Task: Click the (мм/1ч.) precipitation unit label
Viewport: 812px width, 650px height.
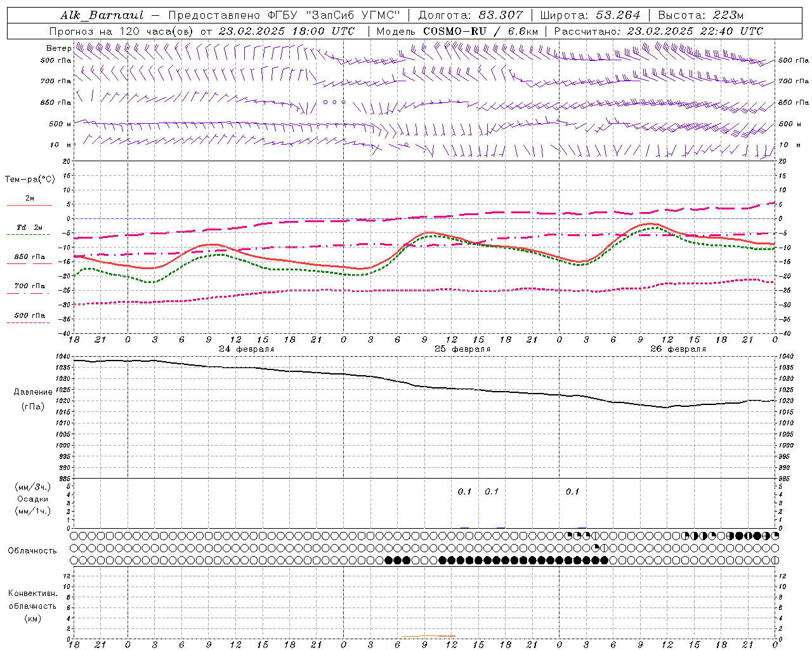Action: 33,511
